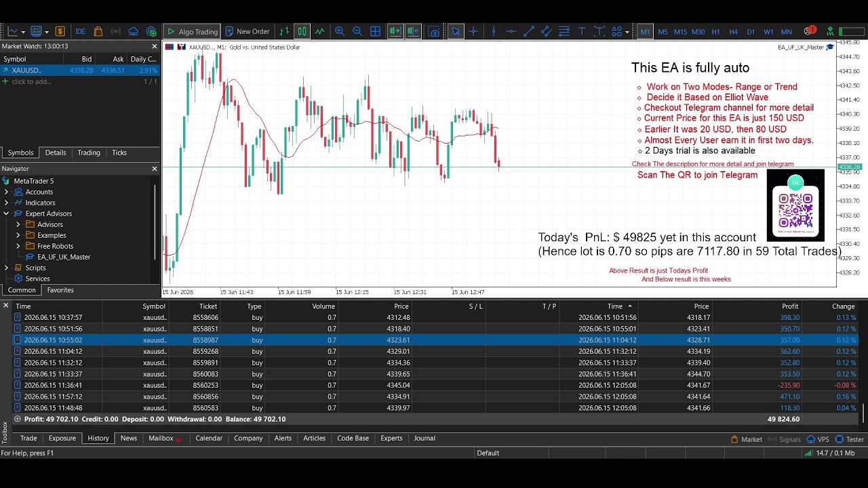Screen dimensions: 868x488
Task: Select the text label tool
Action: pyautogui.click(x=599, y=31)
